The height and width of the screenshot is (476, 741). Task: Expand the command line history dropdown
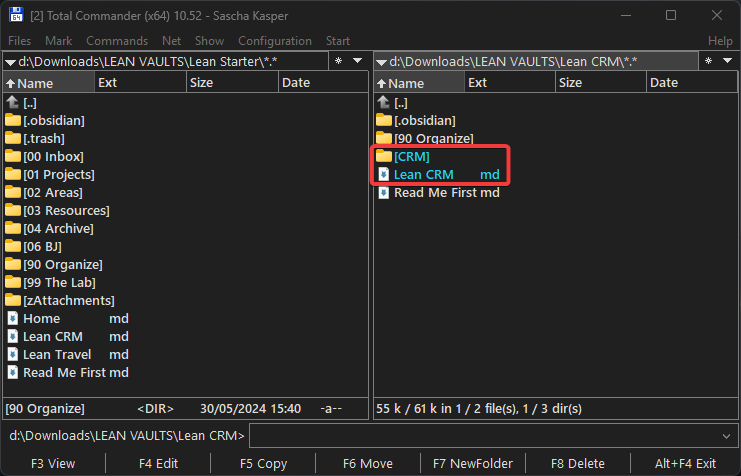pos(726,436)
